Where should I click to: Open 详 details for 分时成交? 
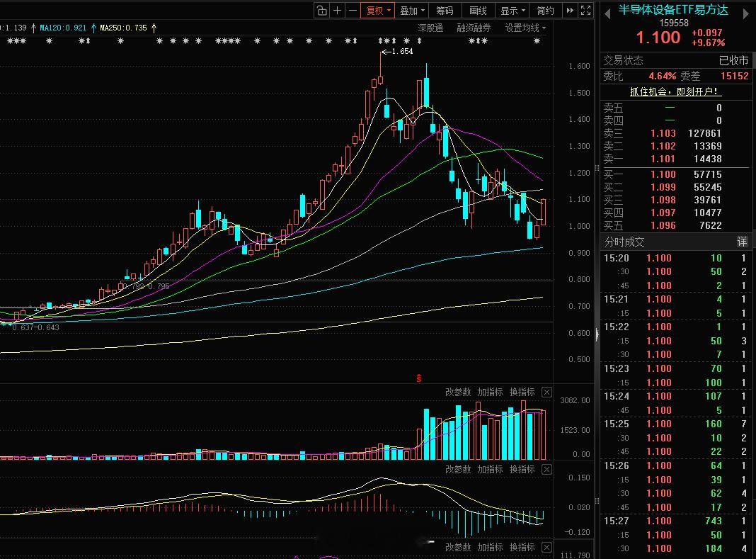tap(742, 242)
